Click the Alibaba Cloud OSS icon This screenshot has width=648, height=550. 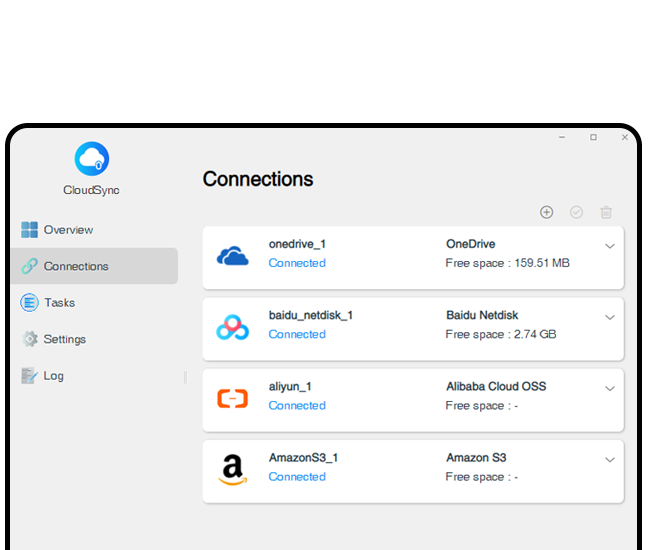[x=233, y=399]
